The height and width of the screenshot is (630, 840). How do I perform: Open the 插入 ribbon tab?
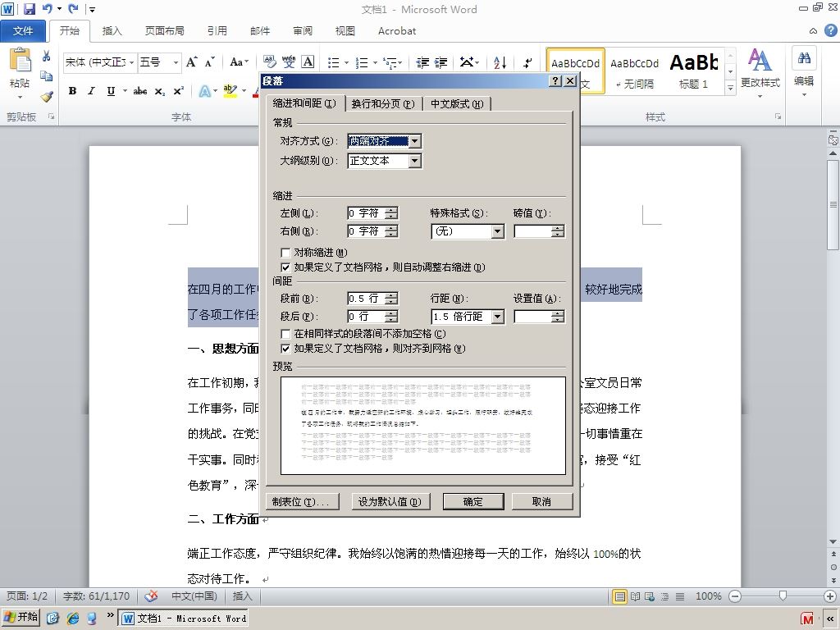(112, 31)
